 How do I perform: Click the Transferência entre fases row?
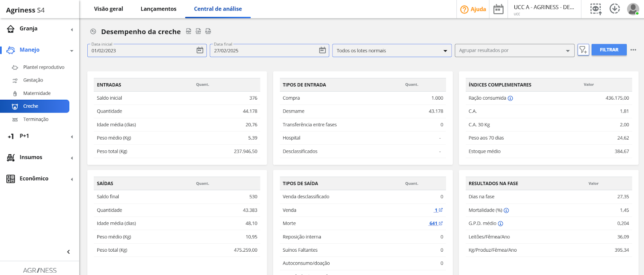pyautogui.click(x=363, y=125)
